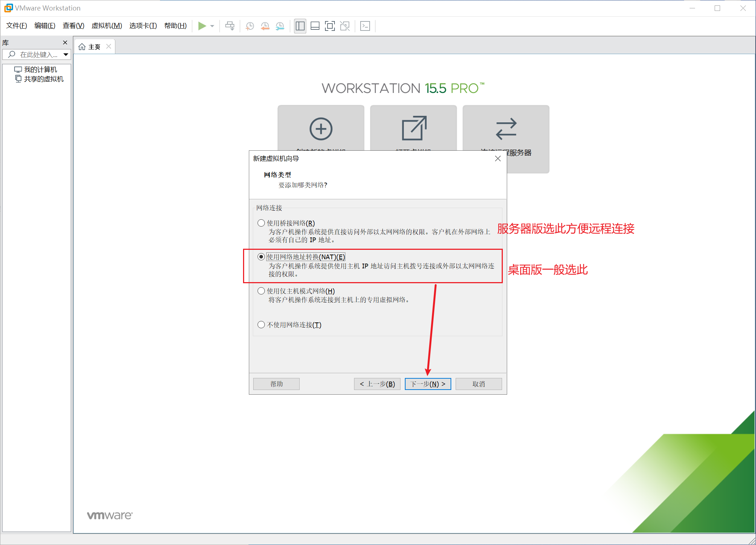Viewport: 756px width, 545px height.
Task: Click the 取消 cancel button
Action: 478,384
